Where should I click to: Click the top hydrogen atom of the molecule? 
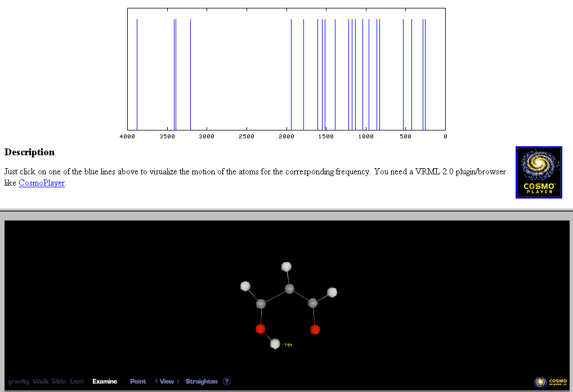point(286,267)
